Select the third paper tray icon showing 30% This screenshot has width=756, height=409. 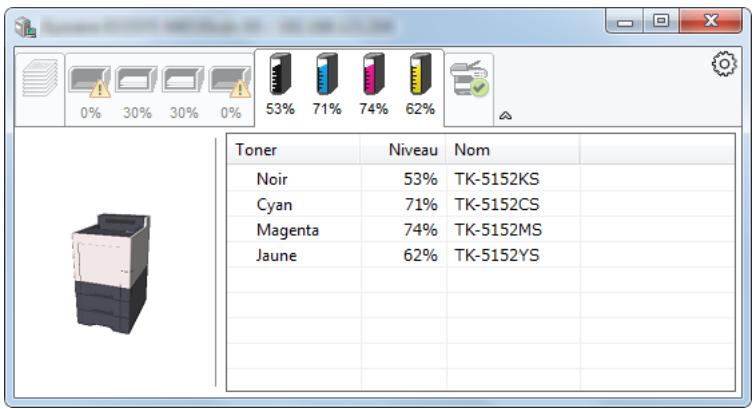click(183, 79)
